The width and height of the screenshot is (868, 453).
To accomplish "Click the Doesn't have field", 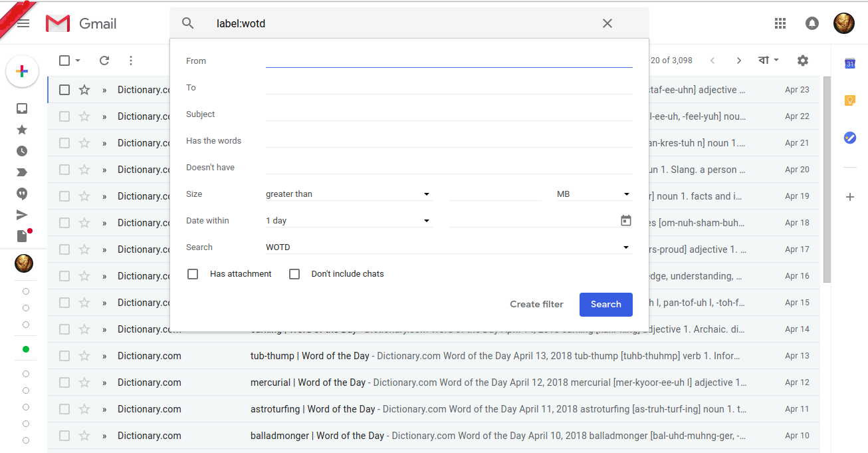I will tap(449, 167).
